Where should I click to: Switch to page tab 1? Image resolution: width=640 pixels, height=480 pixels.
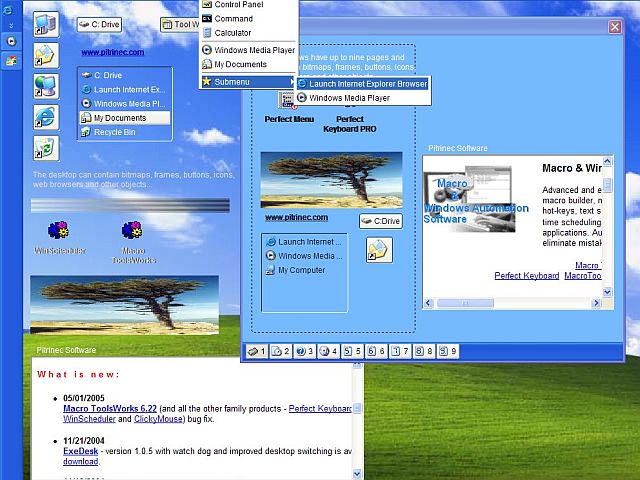pyautogui.click(x=257, y=351)
